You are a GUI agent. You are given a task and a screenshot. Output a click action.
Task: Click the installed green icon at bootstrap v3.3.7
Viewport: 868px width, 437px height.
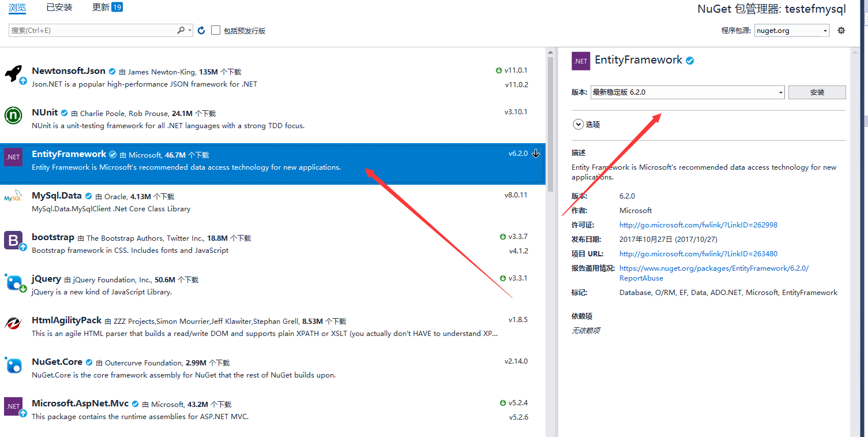pyautogui.click(x=503, y=237)
